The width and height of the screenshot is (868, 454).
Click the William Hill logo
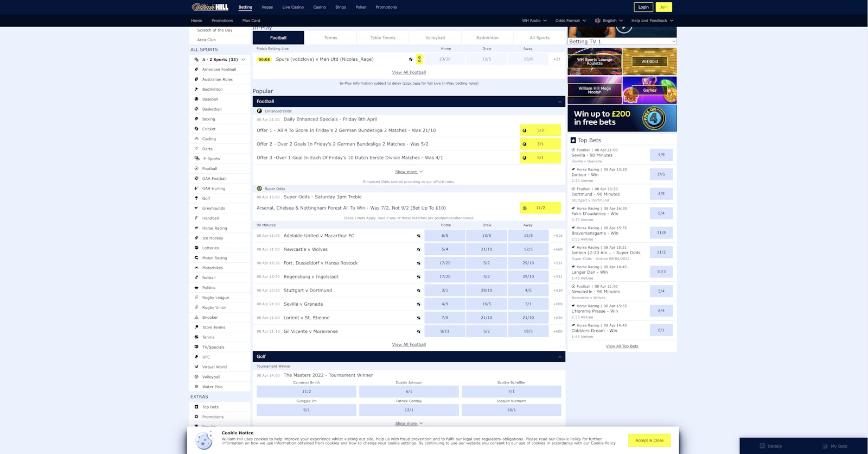[x=210, y=7]
